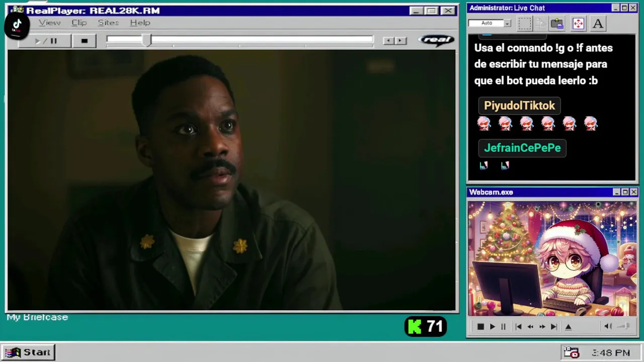This screenshot has height=362, width=644.
Task: Click the first emote under PiyudolTiktok
Action: click(x=484, y=124)
